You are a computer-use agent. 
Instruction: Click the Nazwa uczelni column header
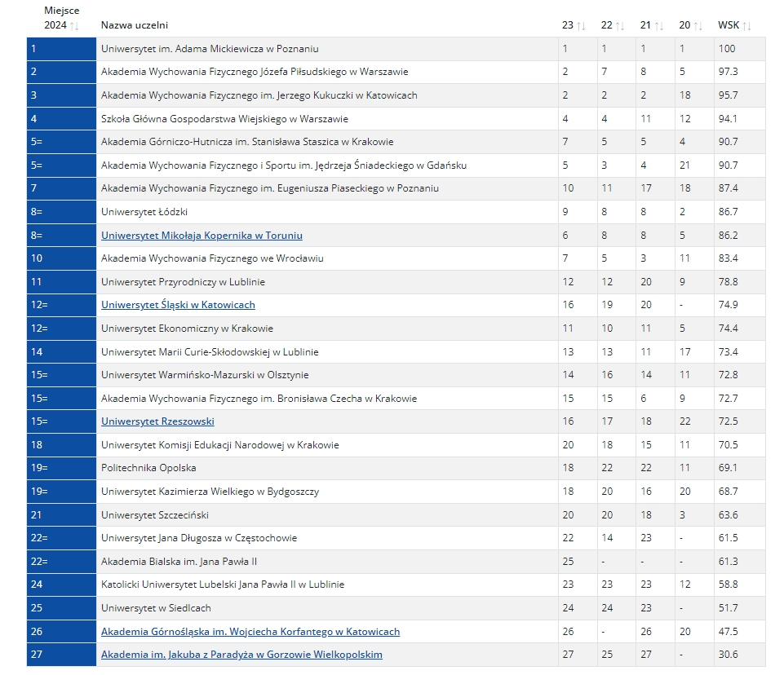tap(135, 26)
